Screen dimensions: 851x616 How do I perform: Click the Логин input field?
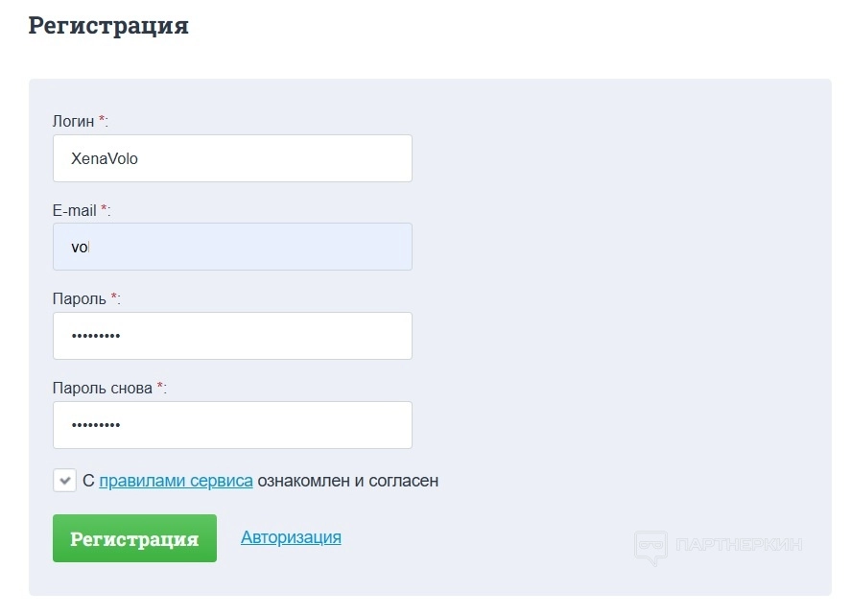pos(232,158)
